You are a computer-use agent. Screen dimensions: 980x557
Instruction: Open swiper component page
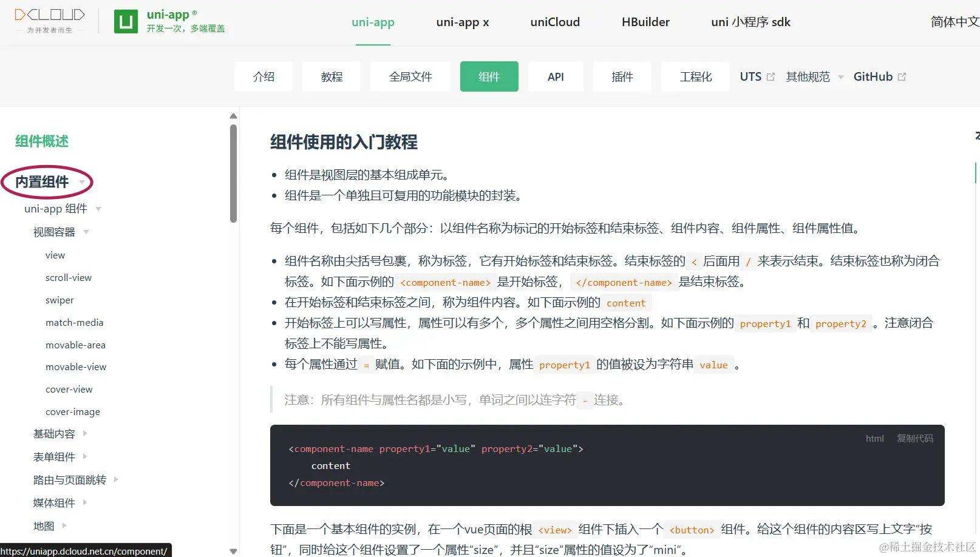[x=60, y=300]
